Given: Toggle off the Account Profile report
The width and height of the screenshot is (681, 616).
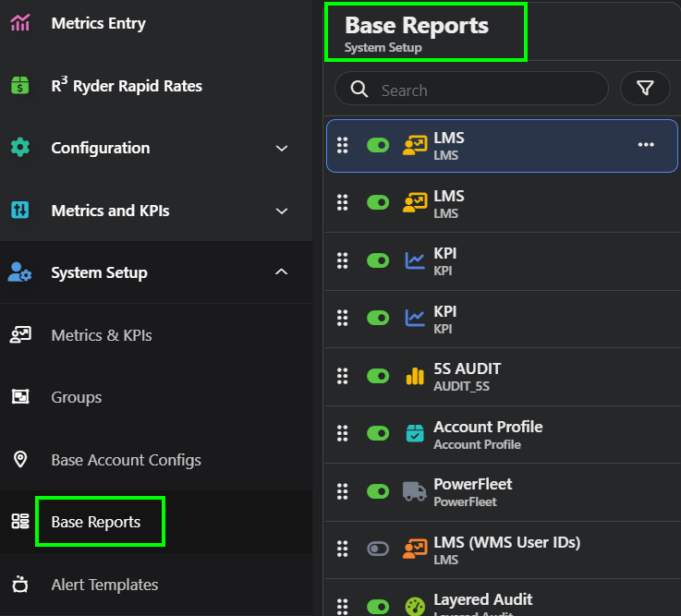Looking at the screenshot, I should tap(378, 434).
